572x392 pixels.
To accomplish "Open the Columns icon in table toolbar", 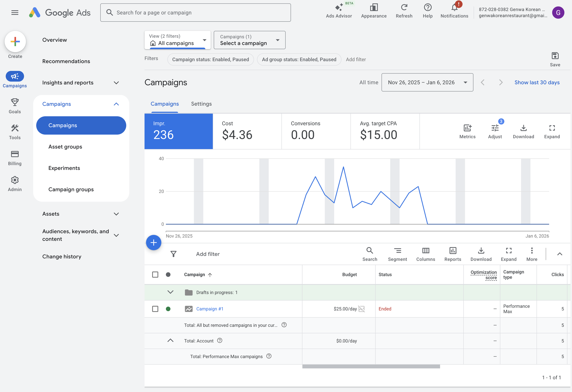I will click(426, 251).
